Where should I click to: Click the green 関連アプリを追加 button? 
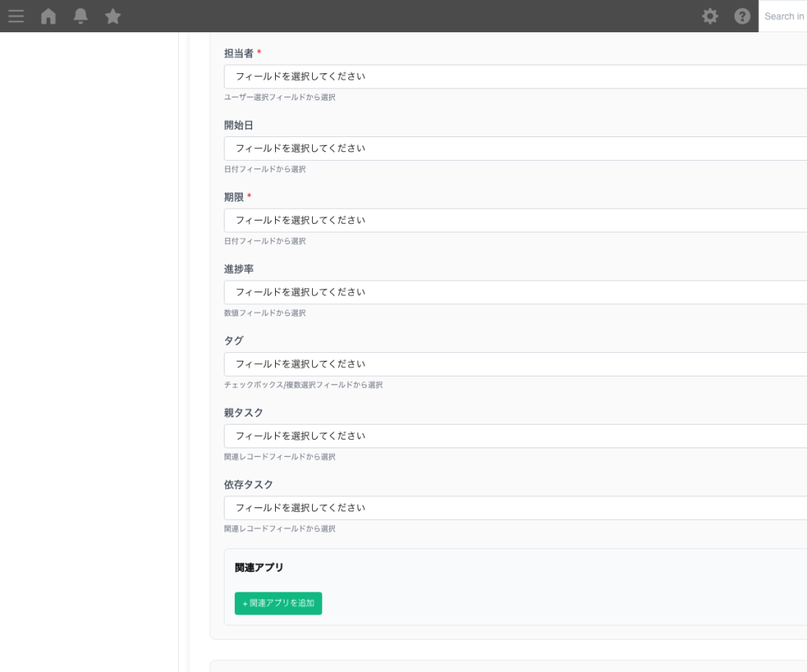(277, 603)
